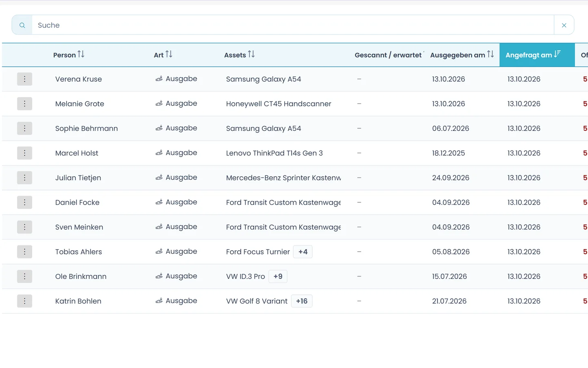Click the name Katrin Bohlen
The height and width of the screenshot is (368, 588).
click(78, 301)
